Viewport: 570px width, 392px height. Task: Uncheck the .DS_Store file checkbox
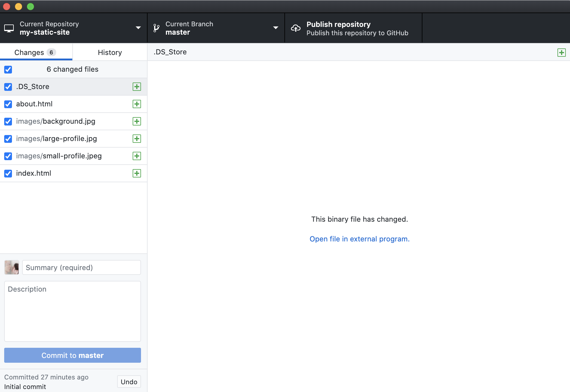coord(8,87)
